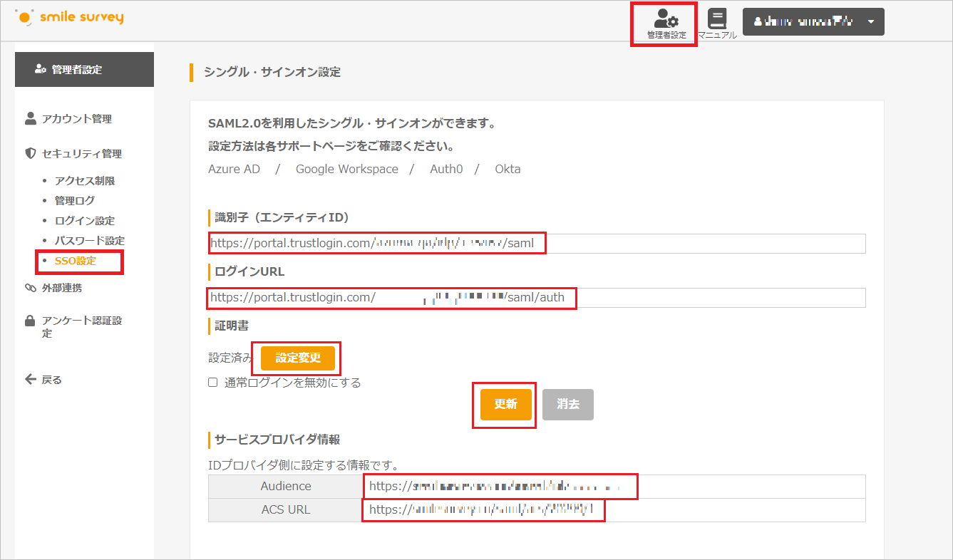The width and height of the screenshot is (953, 560).
Task: Click the 設定変更 certificate button
Action: click(x=298, y=358)
